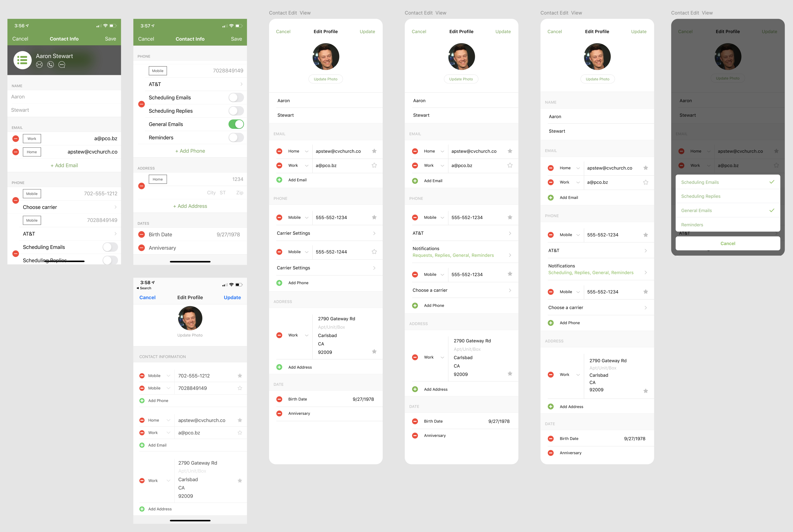
Task: Remove Work address in the 3:58 screen
Action: 142,480
